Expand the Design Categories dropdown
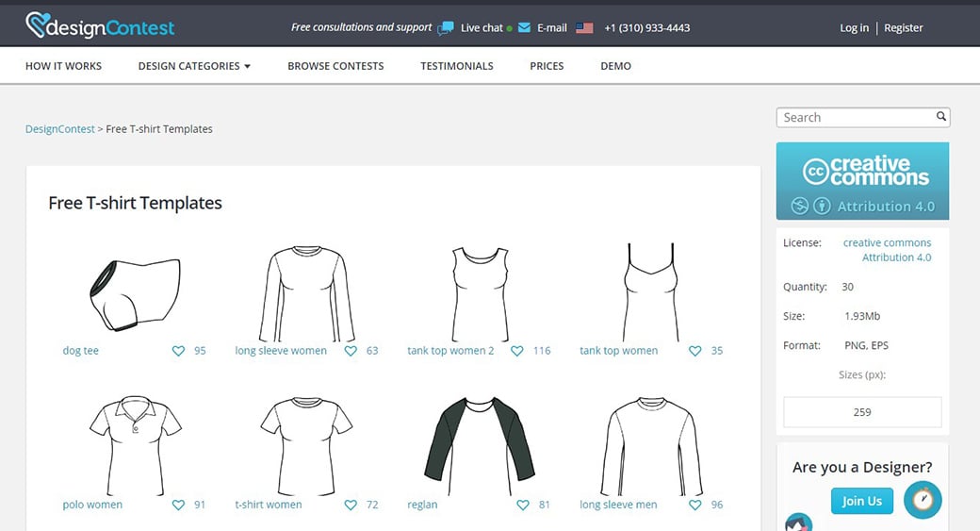980x531 pixels. 194,66
